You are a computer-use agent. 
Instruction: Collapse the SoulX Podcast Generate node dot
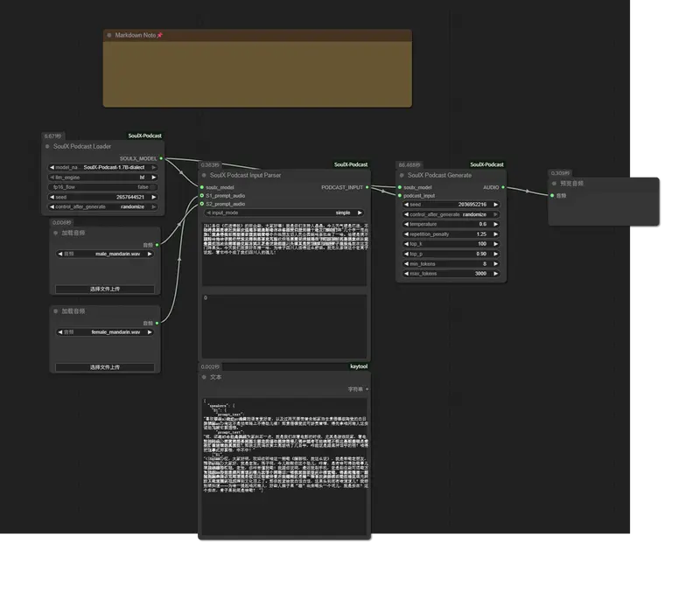coord(400,175)
